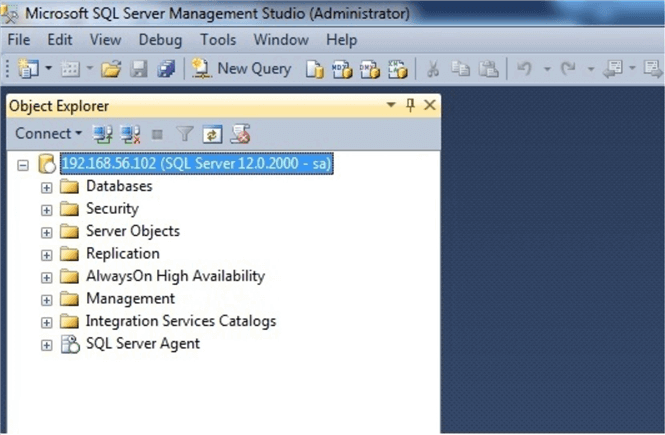
Task: Open the Undo history dropdown arrow
Action: pyautogui.click(x=547, y=68)
